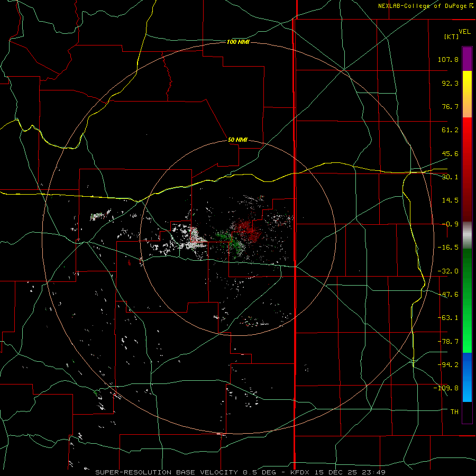Screen dimensions: 476x476
Task: Click the -32.0 velocity scale value
Action: pos(448,271)
